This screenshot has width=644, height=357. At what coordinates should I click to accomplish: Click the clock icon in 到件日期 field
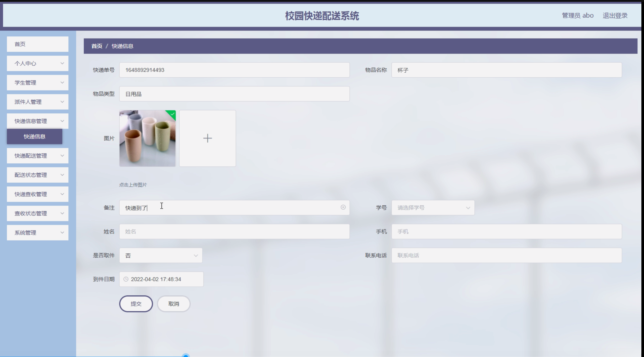(x=126, y=279)
